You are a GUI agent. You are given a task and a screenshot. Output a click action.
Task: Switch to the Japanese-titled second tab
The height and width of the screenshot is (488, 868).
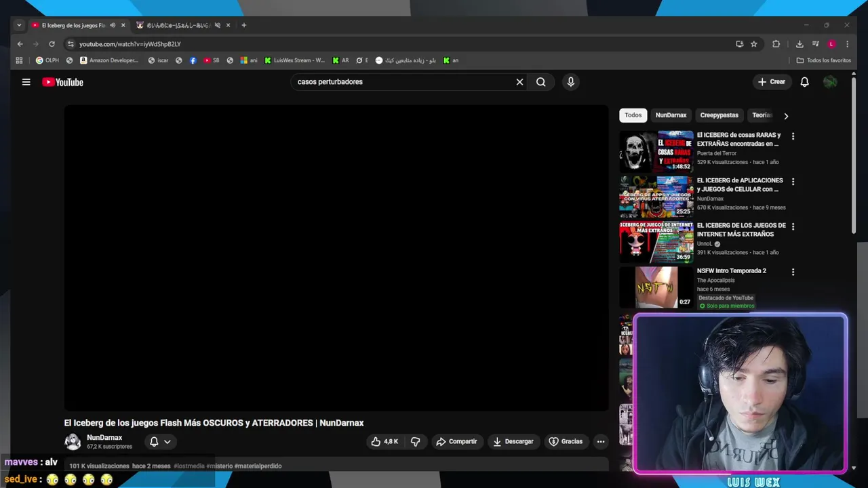(x=178, y=25)
